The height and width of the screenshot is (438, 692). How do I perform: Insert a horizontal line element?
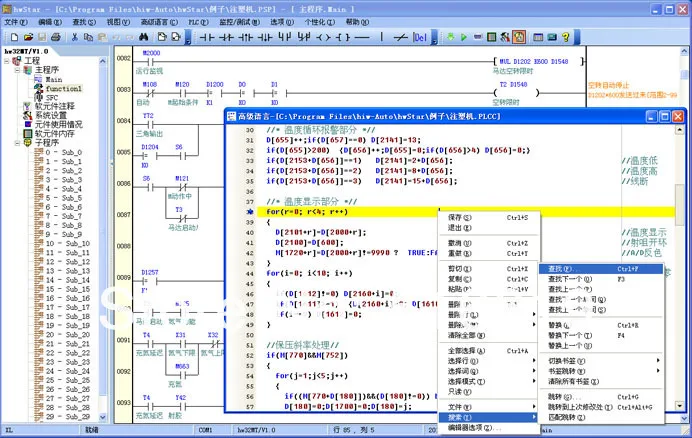pos(362,38)
